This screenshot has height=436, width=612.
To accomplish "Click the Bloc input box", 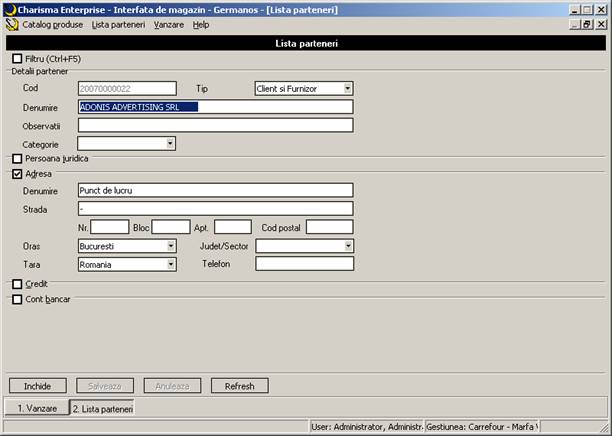I will click(171, 227).
